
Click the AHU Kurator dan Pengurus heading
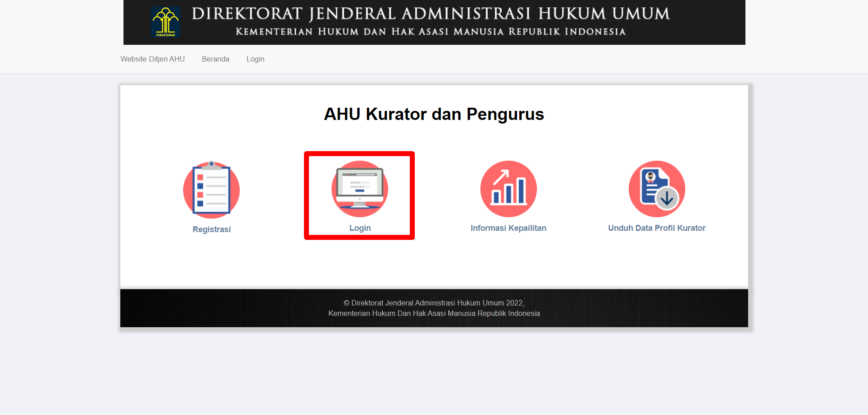pos(434,114)
